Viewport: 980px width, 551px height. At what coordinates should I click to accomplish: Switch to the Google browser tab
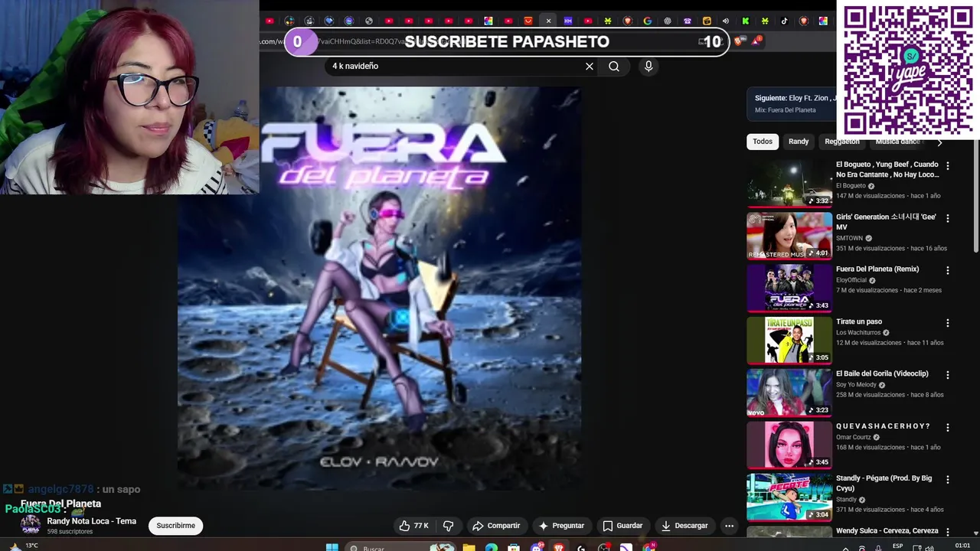coord(648,21)
